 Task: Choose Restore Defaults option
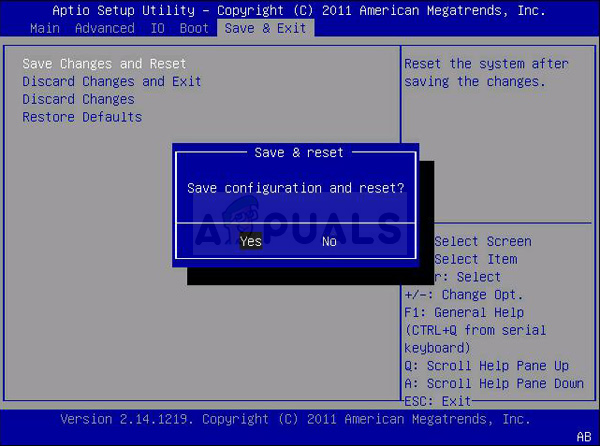click(x=82, y=117)
